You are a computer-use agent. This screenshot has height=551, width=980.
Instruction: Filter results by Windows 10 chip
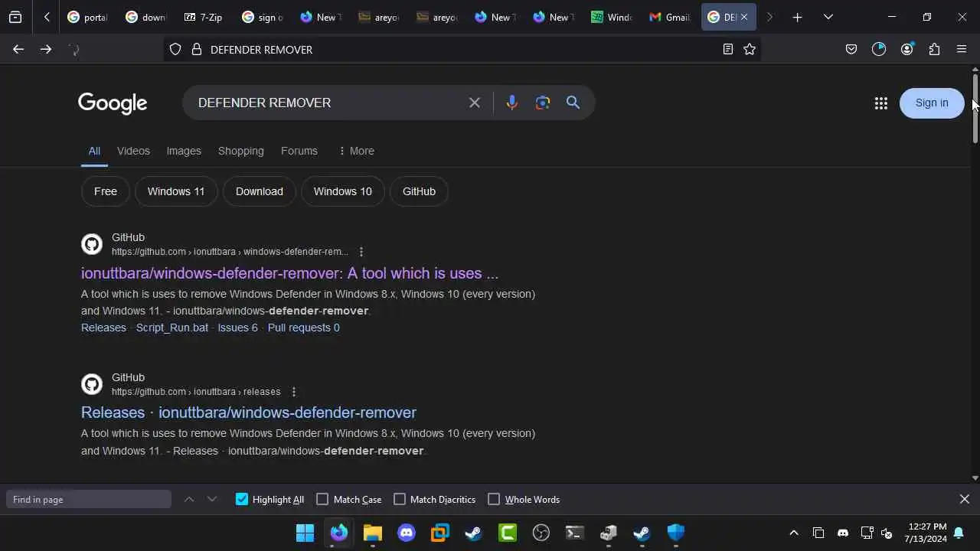pyautogui.click(x=342, y=191)
